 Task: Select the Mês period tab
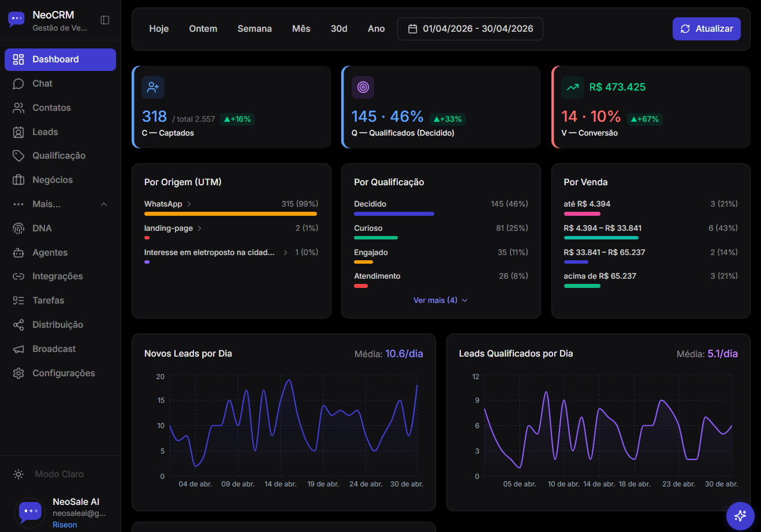[x=301, y=29]
